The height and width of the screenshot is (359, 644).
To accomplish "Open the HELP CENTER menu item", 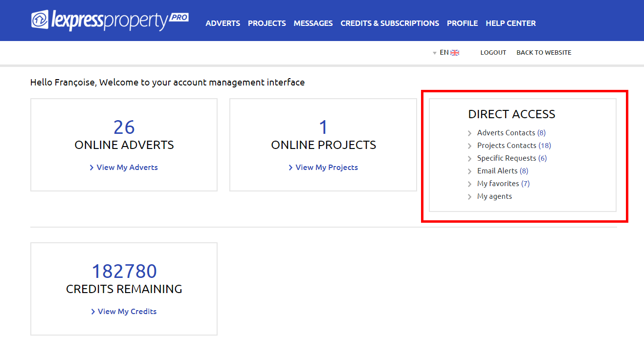I will tap(511, 23).
